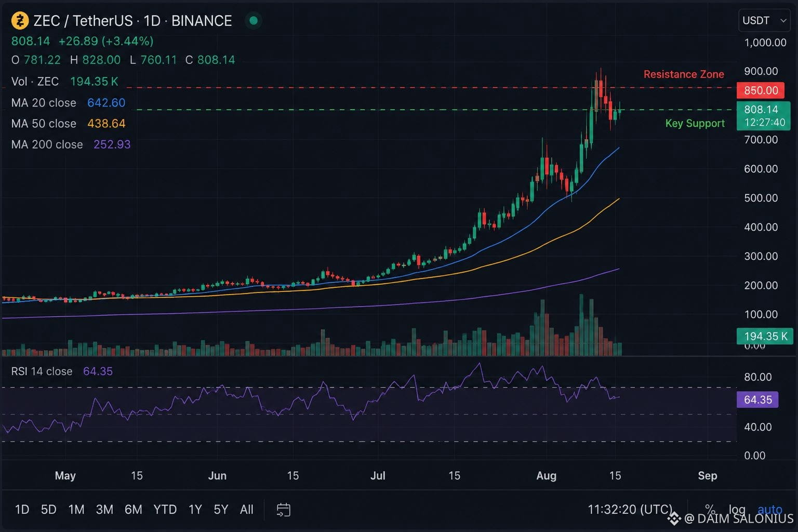This screenshot has height=532, width=798.
Task: Click the purple 64.35 RSI axis label
Action: [x=757, y=400]
